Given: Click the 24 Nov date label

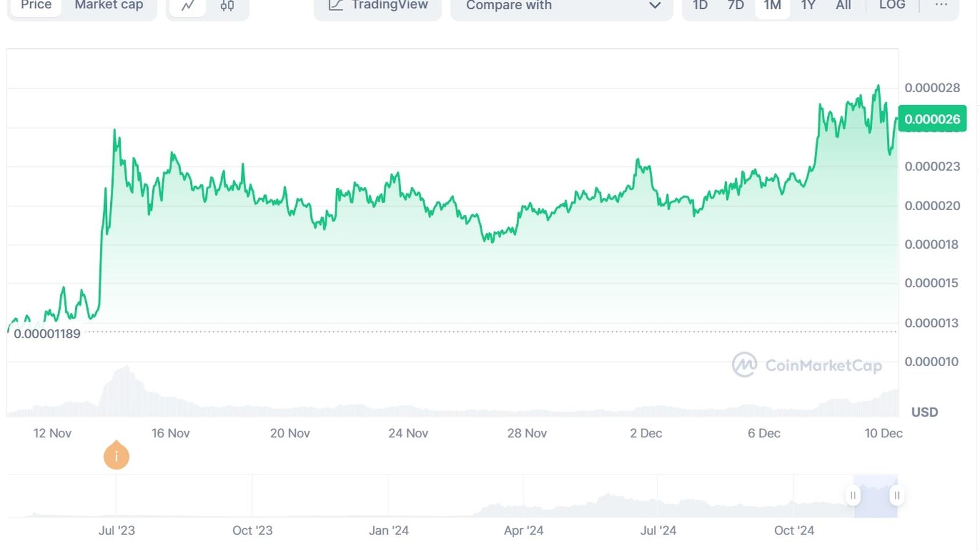Looking at the screenshot, I should point(408,433).
